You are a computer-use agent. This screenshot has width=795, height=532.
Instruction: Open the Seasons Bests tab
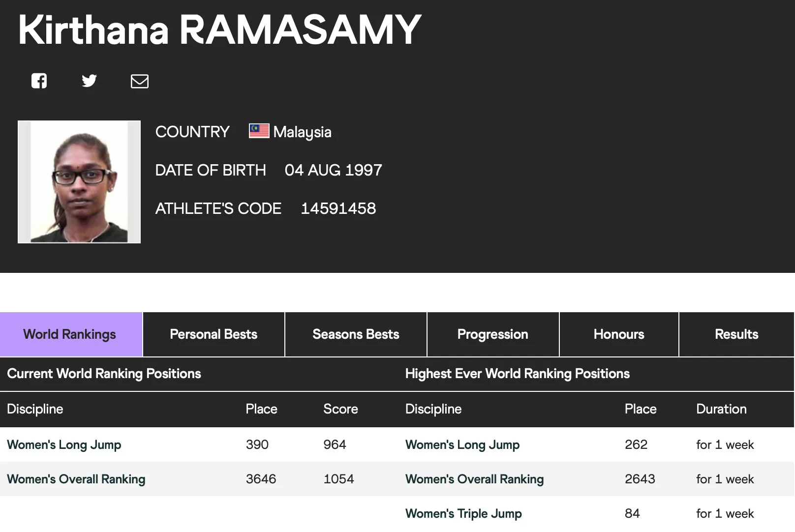pos(356,334)
